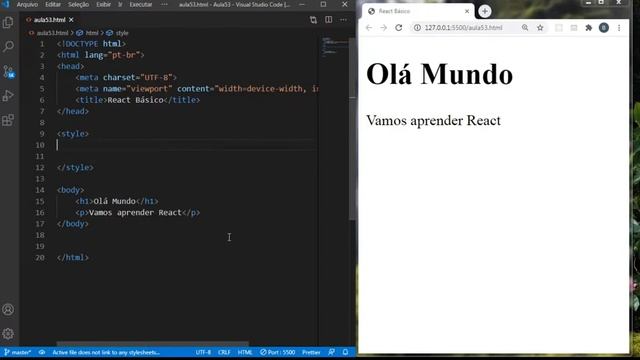Open the Exibir menu
The image size is (640, 360).
pos(103,4)
